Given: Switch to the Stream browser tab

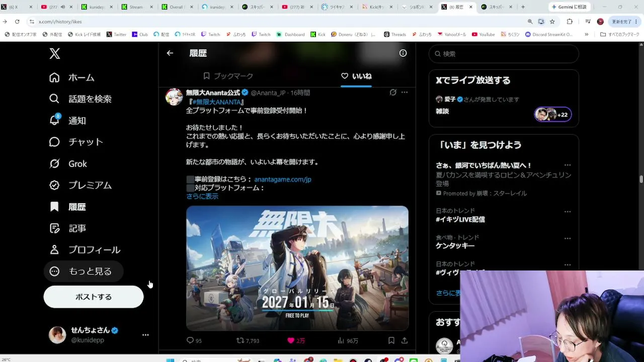Looking at the screenshot, I should pos(136,7).
